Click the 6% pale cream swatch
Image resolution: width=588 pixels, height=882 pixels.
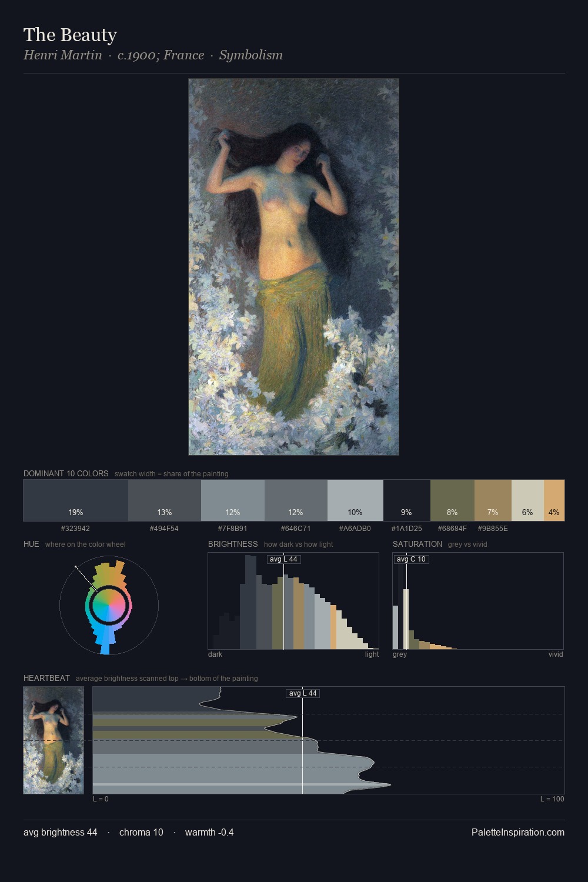pyautogui.click(x=527, y=500)
